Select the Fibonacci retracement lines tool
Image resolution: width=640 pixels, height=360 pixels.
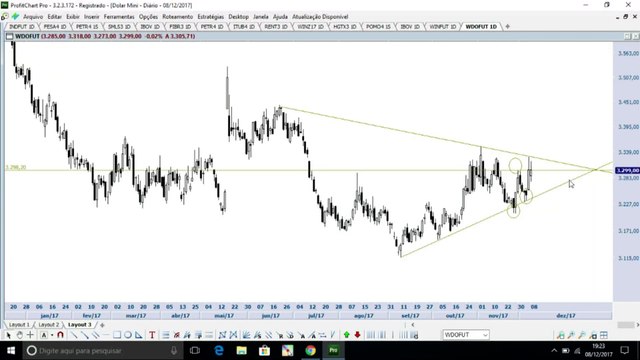(x=165, y=335)
